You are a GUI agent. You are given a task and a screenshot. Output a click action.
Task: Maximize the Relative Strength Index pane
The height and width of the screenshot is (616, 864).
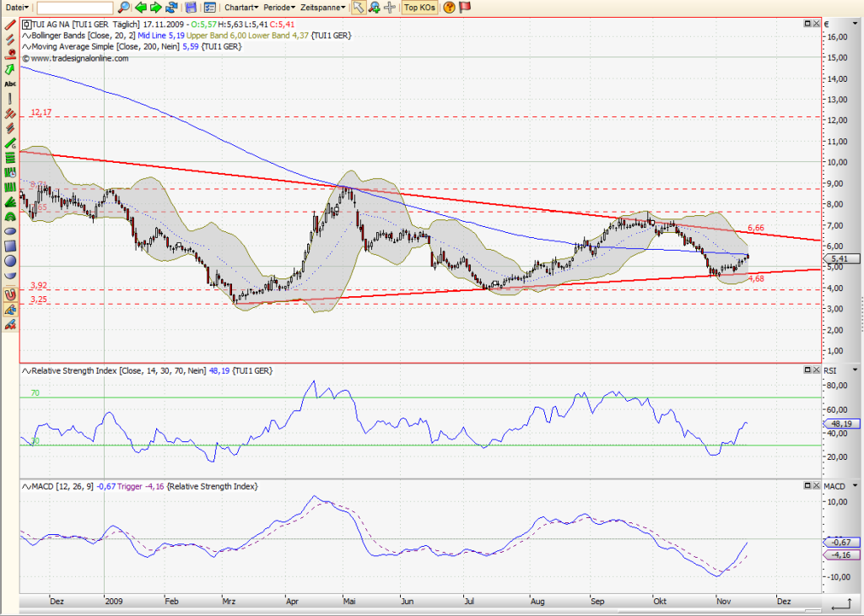coord(807,370)
